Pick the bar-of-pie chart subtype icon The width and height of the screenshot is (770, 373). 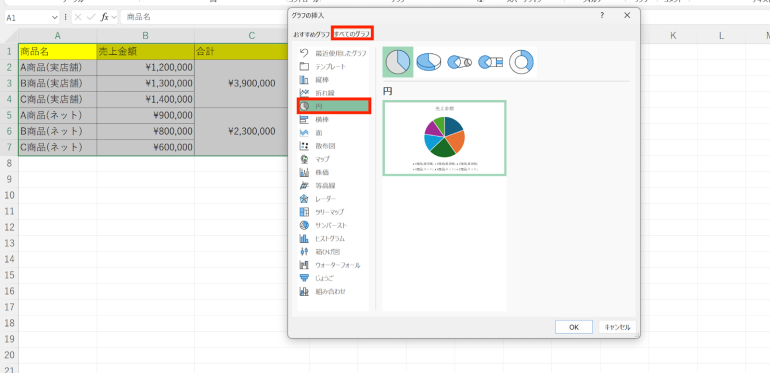click(490, 62)
